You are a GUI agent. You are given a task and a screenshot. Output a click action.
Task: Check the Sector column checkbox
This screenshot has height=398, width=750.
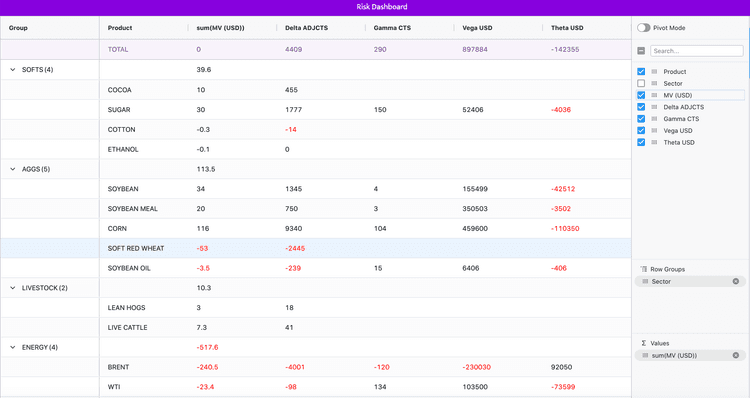pos(641,83)
